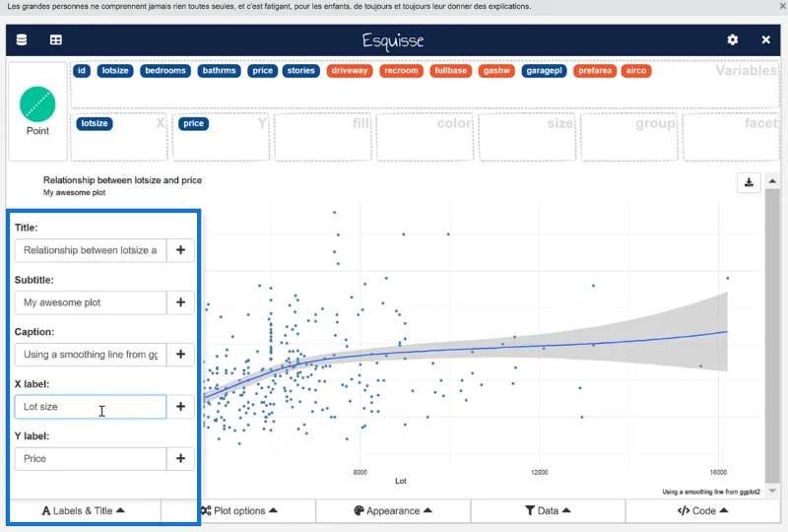This screenshot has height=532, width=788.
Task: Select the recroom variable badge
Action: (401, 71)
